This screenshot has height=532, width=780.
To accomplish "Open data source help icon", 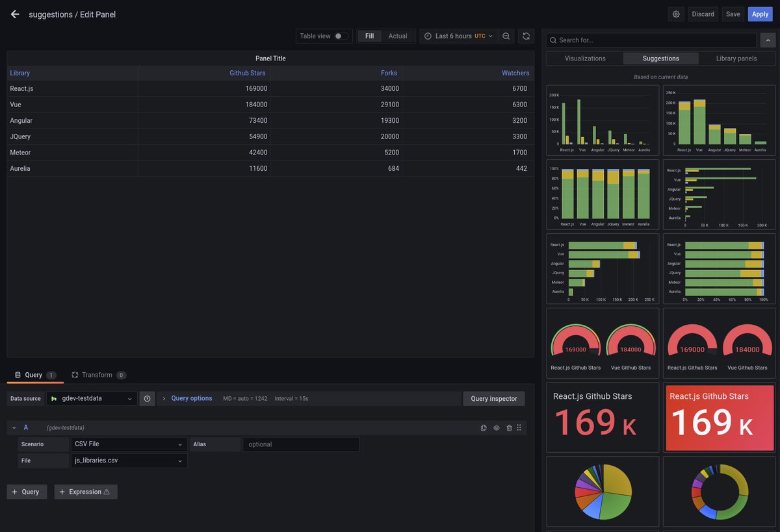I will 147,398.
